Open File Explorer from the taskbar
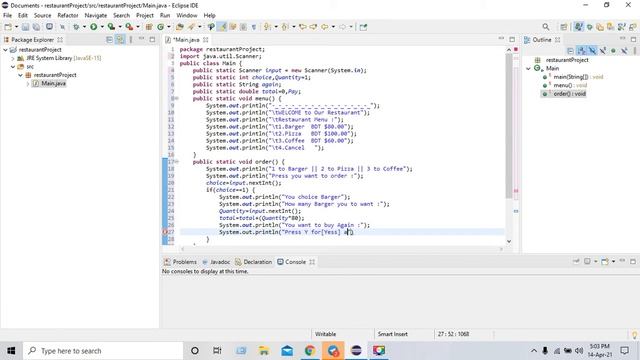This screenshot has height=360, width=640. click(264, 351)
